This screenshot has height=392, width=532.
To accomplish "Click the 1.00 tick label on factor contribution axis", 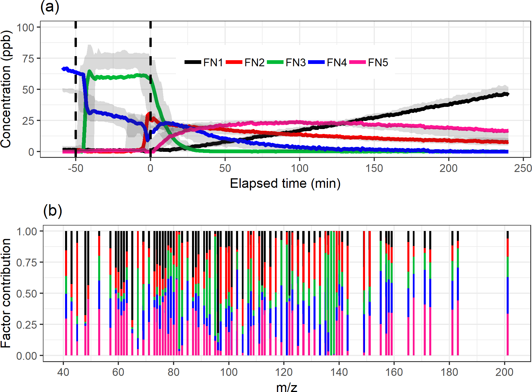I will pos(27,231).
